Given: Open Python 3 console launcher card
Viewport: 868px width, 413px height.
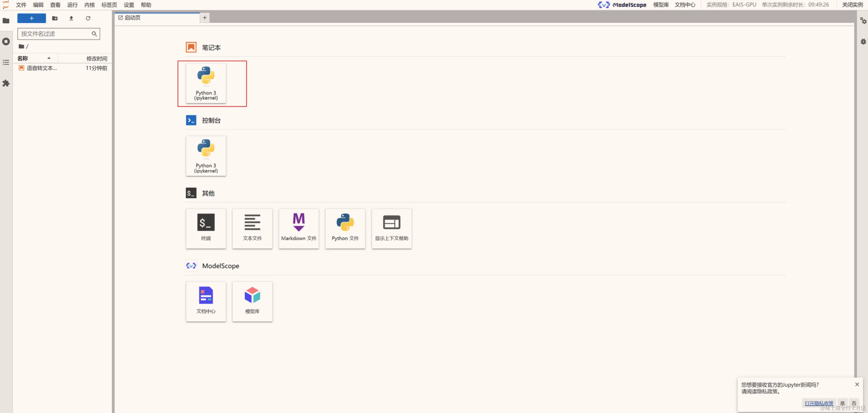Looking at the screenshot, I should click(206, 156).
